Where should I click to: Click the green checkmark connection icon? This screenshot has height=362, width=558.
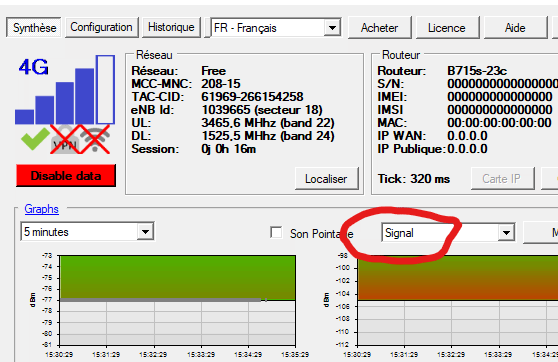[x=35, y=138]
